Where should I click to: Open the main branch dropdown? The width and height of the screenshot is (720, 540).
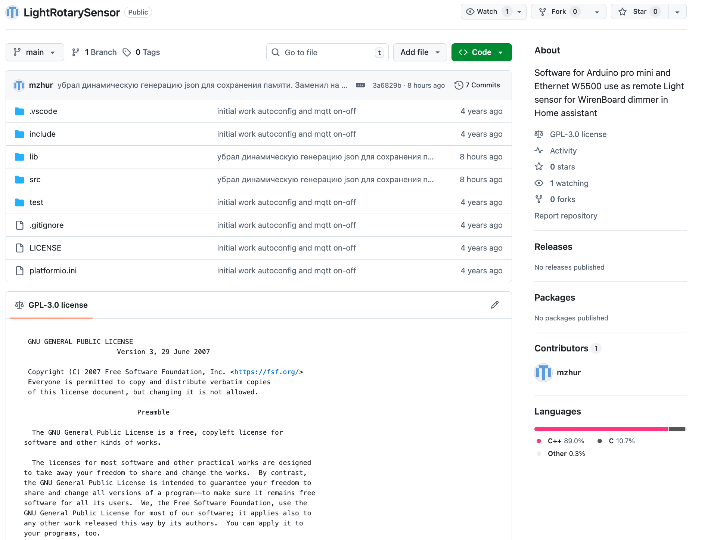35,52
